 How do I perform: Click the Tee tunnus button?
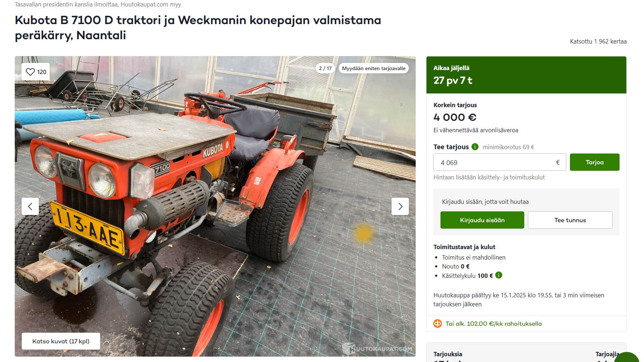[x=570, y=220]
